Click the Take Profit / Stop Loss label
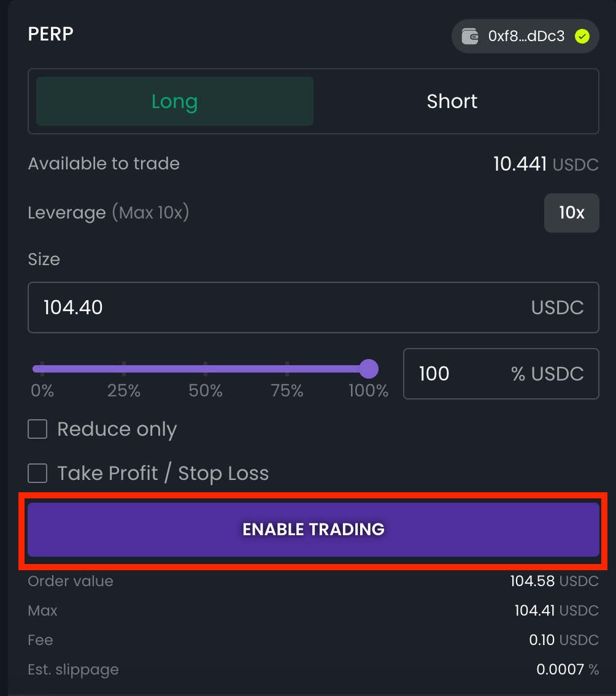The width and height of the screenshot is (616, 696). (163, 473)
